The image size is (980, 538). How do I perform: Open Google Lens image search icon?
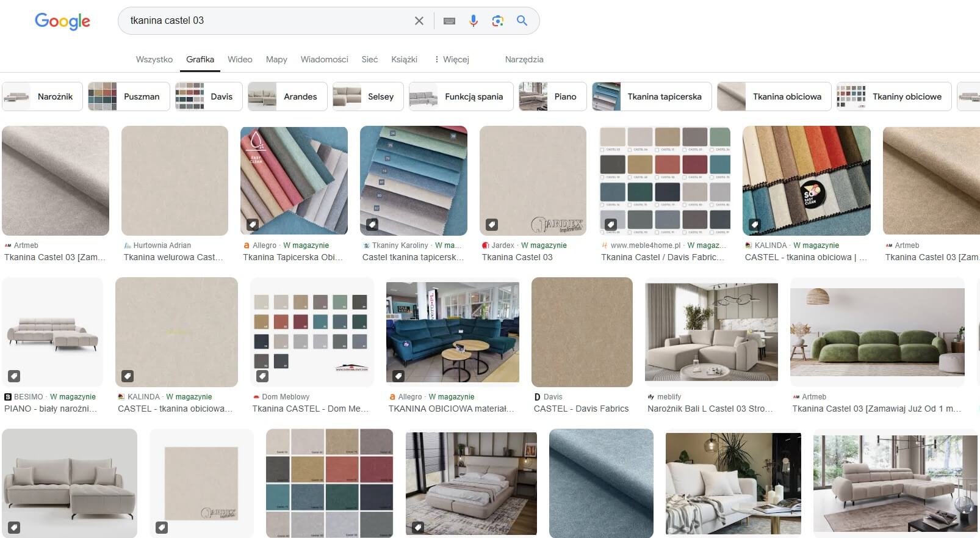click(x=498, y=21)
